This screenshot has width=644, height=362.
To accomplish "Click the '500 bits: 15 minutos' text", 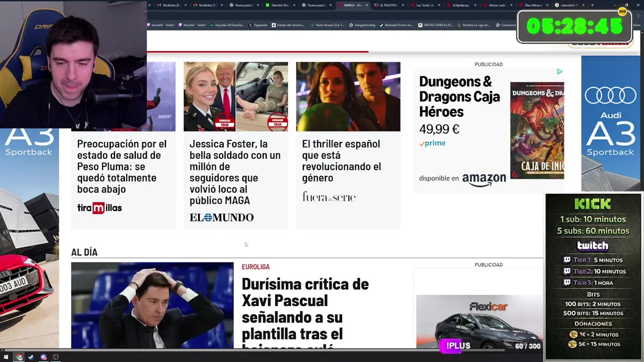I will (x=594, y=313).
